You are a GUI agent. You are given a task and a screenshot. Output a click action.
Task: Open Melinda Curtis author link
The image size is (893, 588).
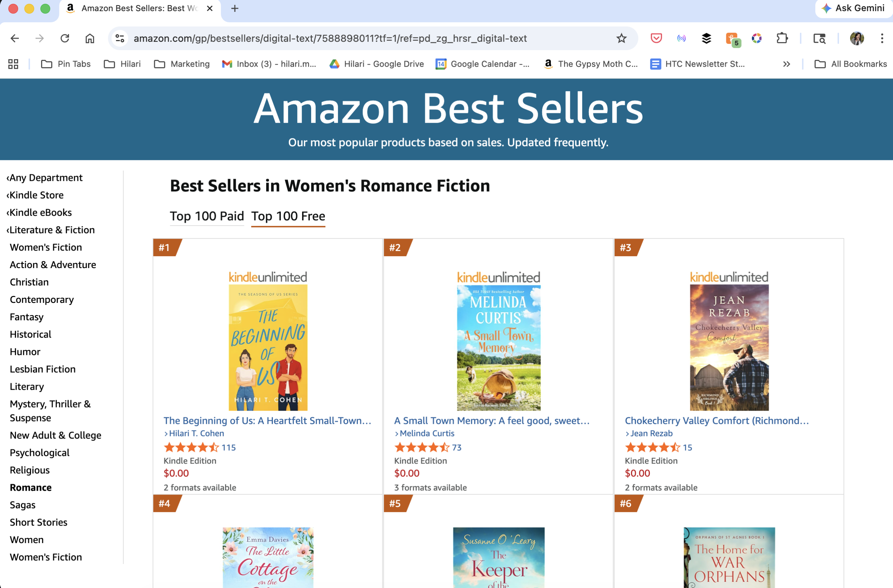tap(427, 433)
